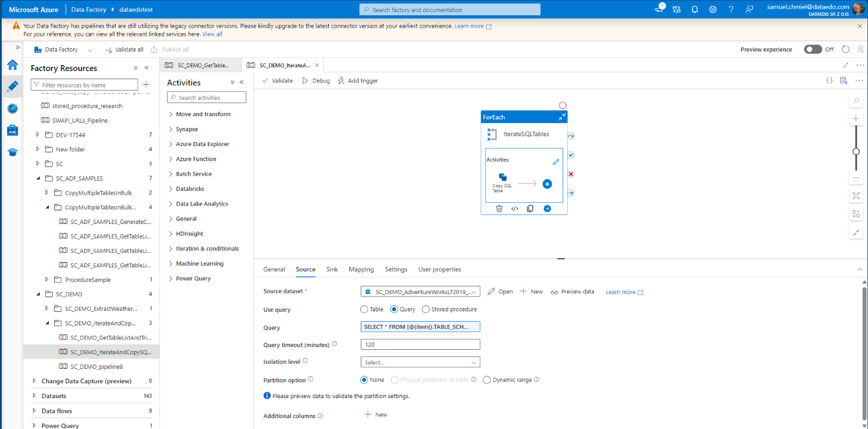Clone the ForEach activity
Screen dimensions: 868x429
tap(530, 209)
